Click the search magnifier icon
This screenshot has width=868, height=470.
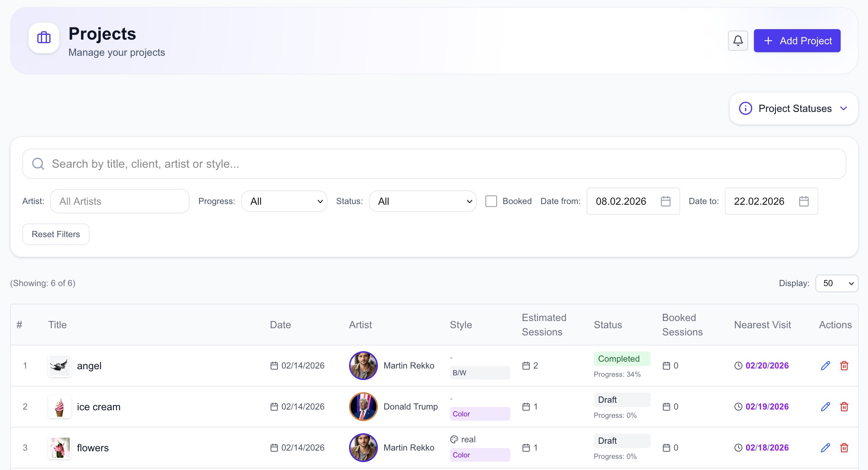pos(38,163)
